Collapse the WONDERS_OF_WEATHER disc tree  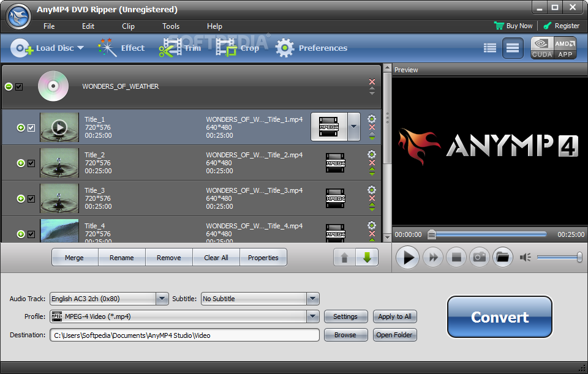9,86
